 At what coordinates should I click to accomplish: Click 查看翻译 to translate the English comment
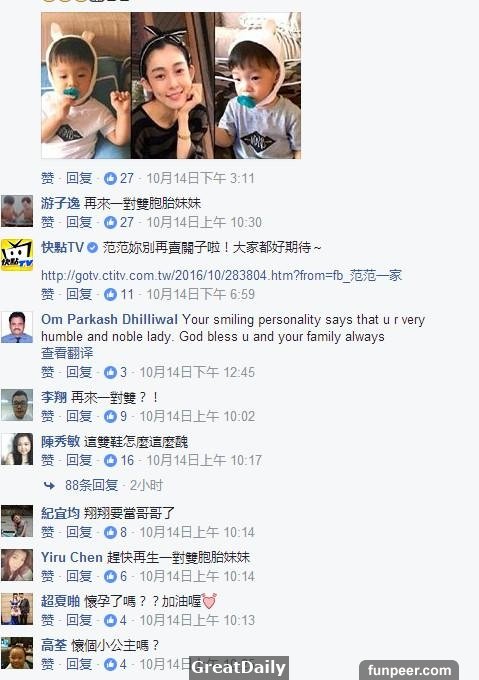[67, 353]
